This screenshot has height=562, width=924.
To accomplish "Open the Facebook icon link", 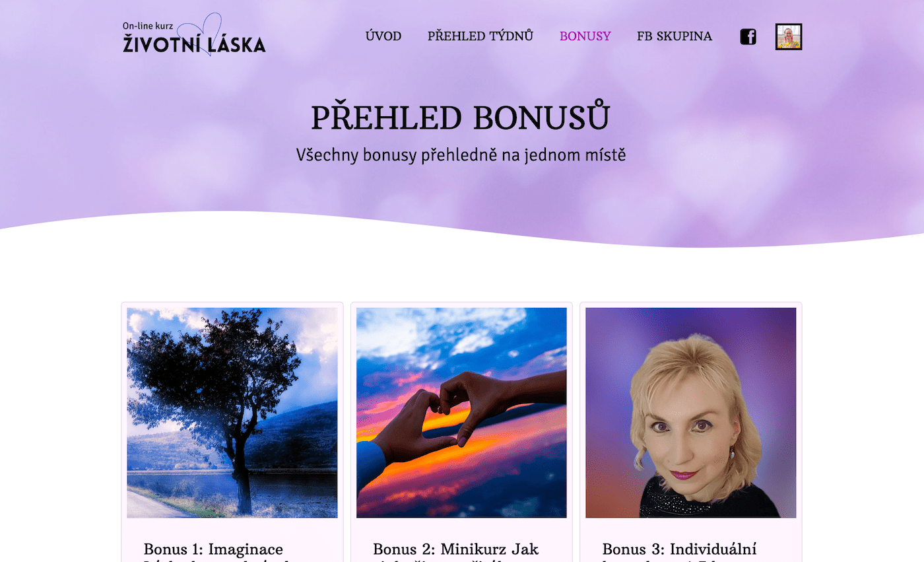I will 748,37.
